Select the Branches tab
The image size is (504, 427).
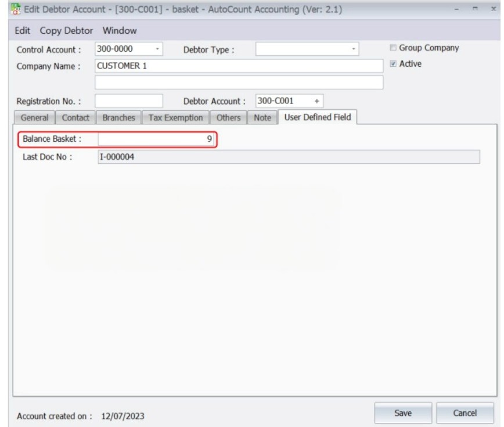(118, 117)
